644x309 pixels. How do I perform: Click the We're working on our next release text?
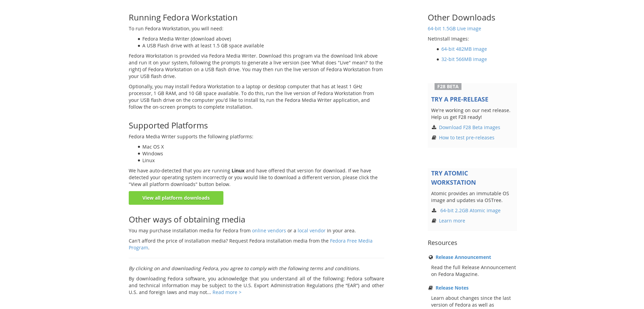click(x=471, y=114)
